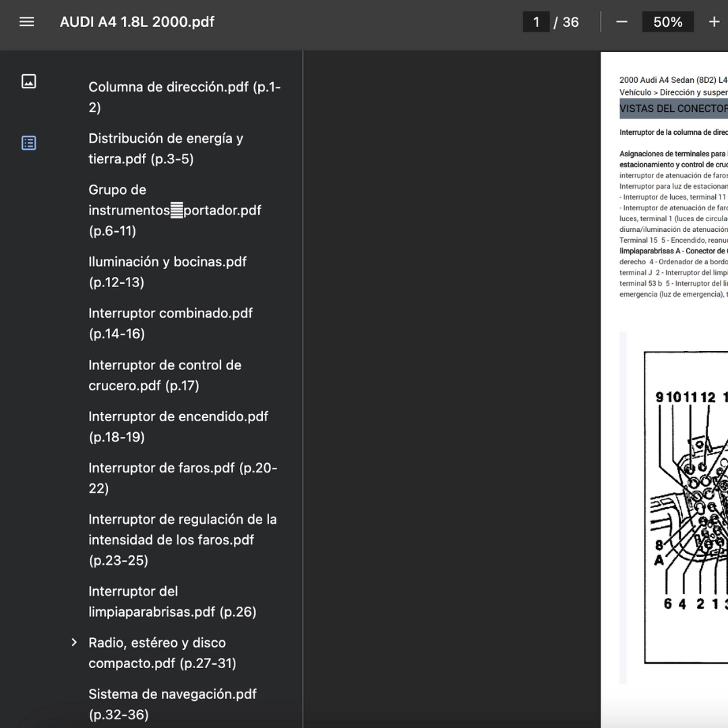Toggle the sidebar with the hamburger menu icon
The width and height of the screenshot is (728, 728).
(x=27, y=22)
